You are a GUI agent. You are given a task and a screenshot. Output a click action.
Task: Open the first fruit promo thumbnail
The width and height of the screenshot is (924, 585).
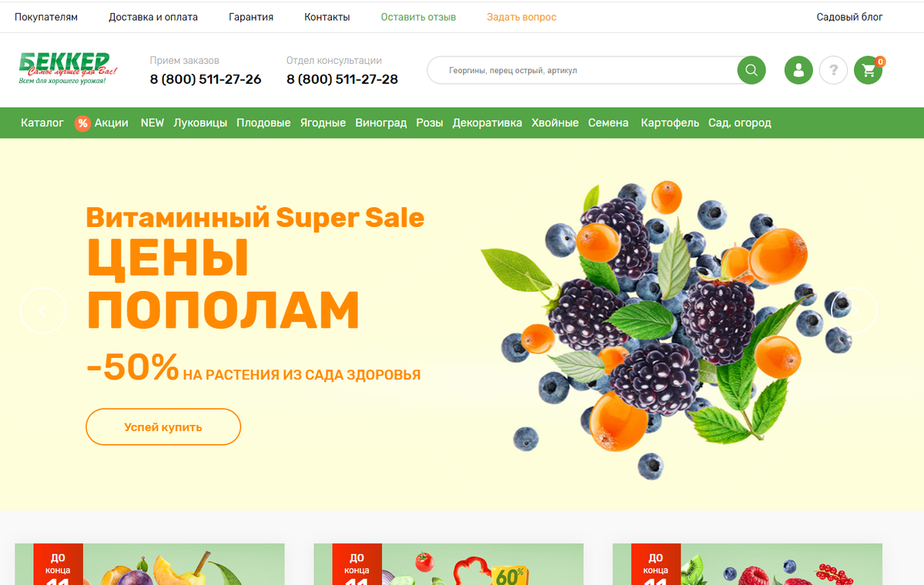tap(149, 564)
